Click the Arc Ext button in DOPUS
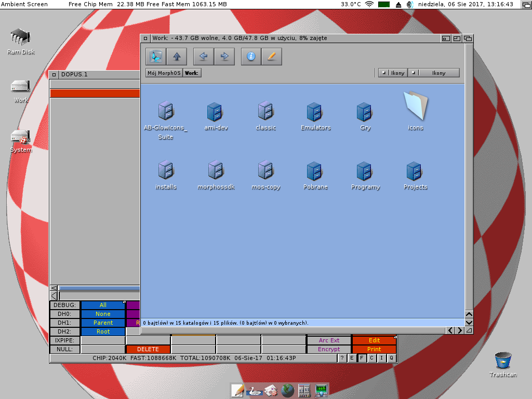 coord(329,340)
